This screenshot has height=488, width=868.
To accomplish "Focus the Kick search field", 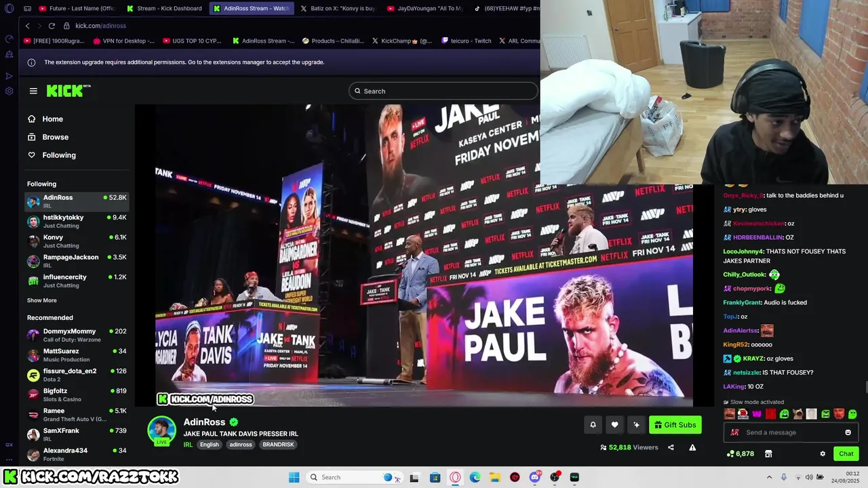I will (444, 91).
